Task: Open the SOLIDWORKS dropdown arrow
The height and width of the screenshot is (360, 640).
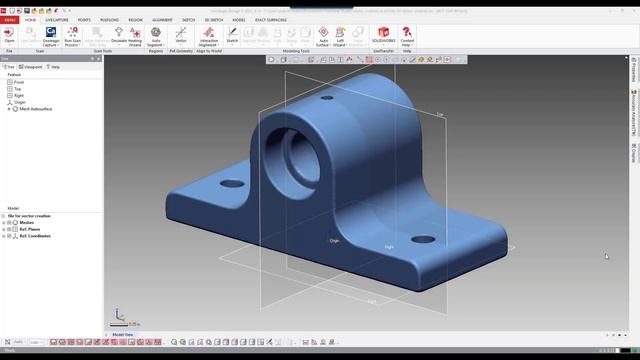Action: point(383,45)
